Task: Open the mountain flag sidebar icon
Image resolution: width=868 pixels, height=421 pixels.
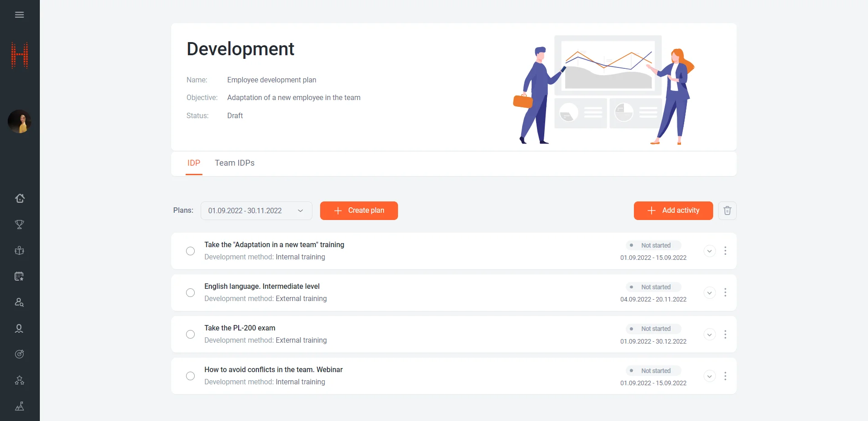Action: click(19, 406)
